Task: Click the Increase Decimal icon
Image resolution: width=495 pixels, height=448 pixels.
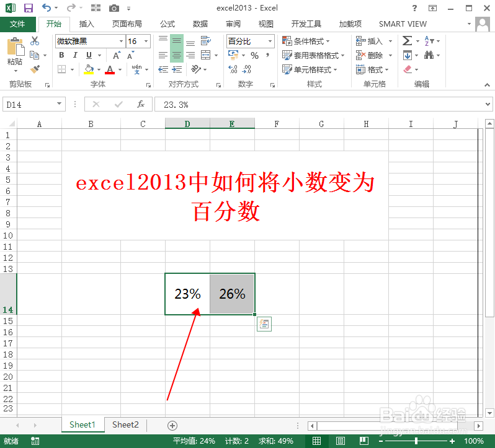Action: pos(233,69)
